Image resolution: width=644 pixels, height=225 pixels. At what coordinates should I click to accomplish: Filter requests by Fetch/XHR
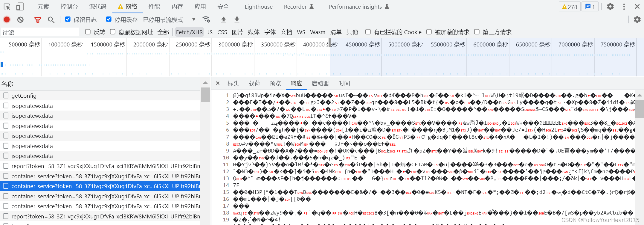tap(189, 32)
